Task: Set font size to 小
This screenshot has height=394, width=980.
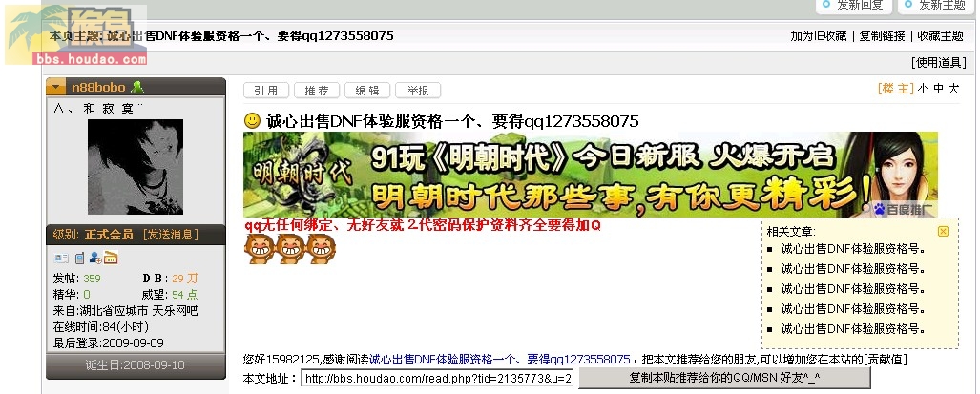Action: tap(923, 89)
